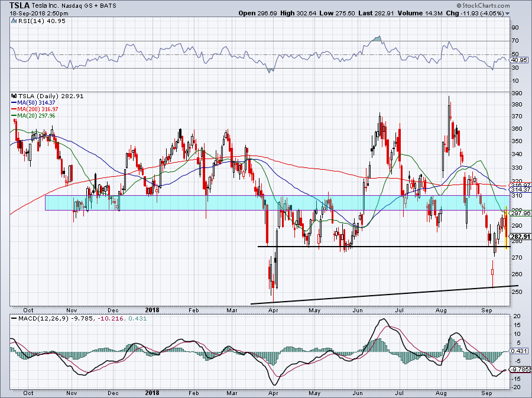Screen dimensions: 532x398
Task: Click the -9.785 MACD tag on the right axis
Action: click(520, 369)
